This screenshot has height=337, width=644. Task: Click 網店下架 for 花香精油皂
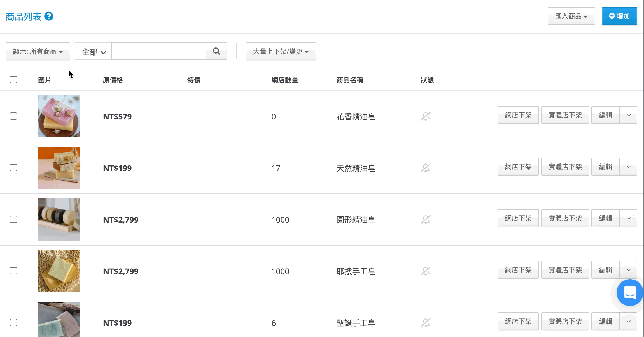pos(518,115)
